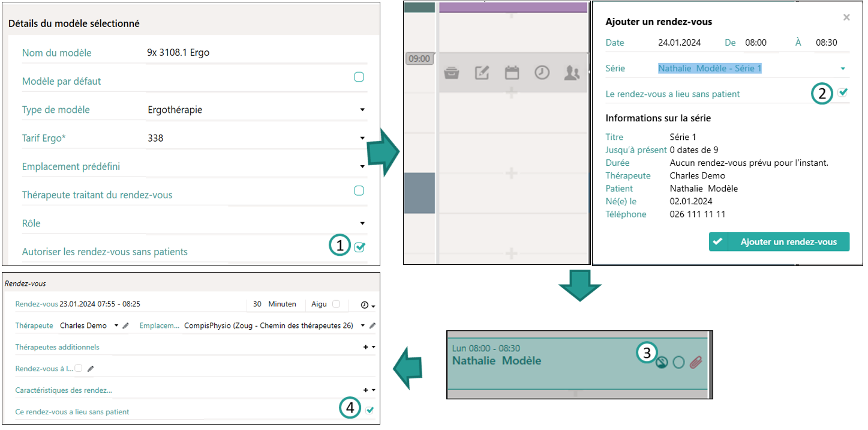Click the archive box icon in calendar toolbar
This screenshot has width=868, height=430.
[x=450, y=73]
